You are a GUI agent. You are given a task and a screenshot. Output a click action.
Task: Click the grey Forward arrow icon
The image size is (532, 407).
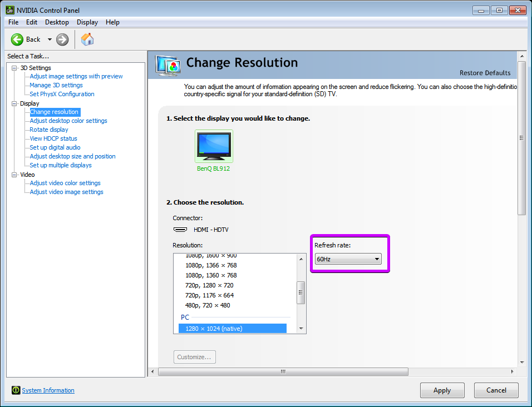point(62,39)
